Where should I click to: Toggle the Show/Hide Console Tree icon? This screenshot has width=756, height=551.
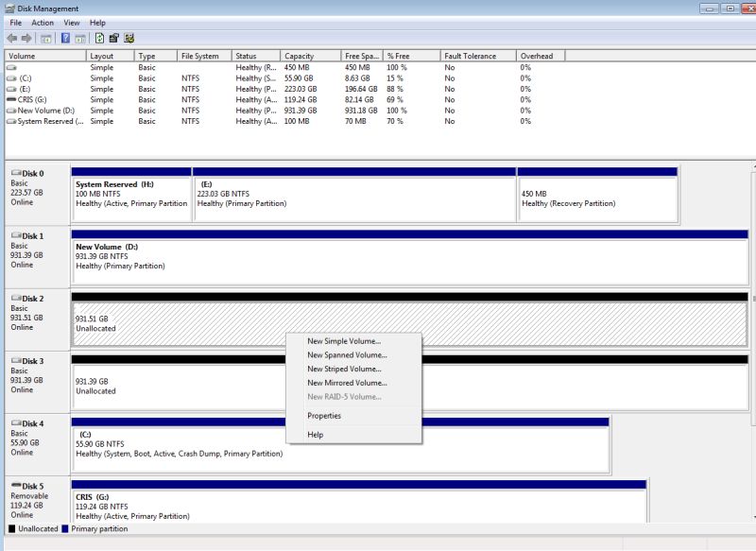(x=43, y=39)
